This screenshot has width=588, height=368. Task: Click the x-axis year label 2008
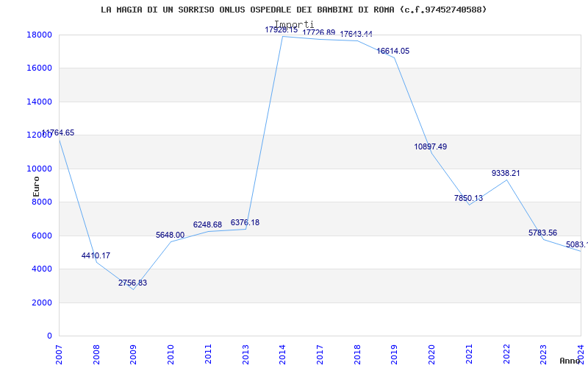[96, 354]
